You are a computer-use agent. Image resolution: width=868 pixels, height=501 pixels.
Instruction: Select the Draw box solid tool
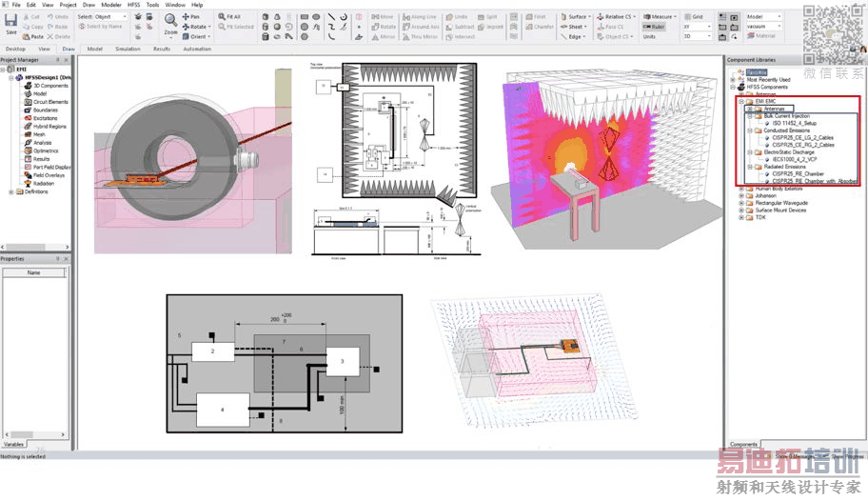[x=266, y=16]
